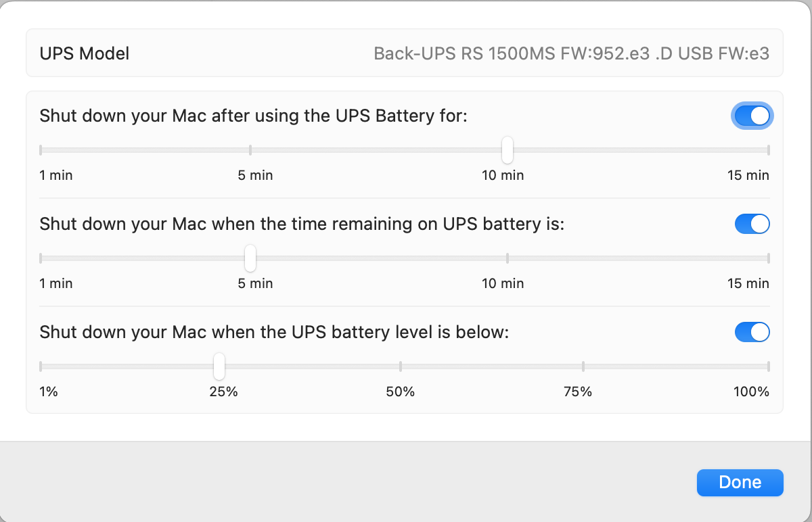The height and width of the screenshot is (522, 812).
Task: Set battery usage duration slider to 1 min tick
Action: (x=41, y=149)
